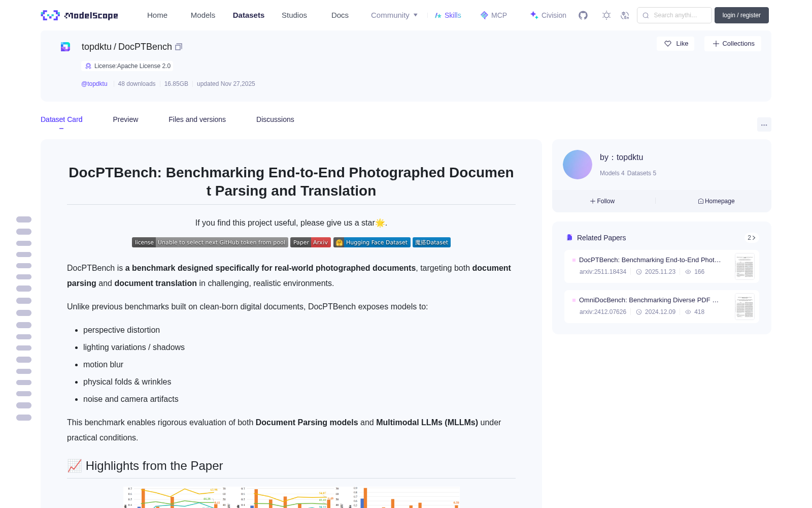Click the '48 downloads' text
Viewport: 812px width, 508px height.
tap(137, 84)
